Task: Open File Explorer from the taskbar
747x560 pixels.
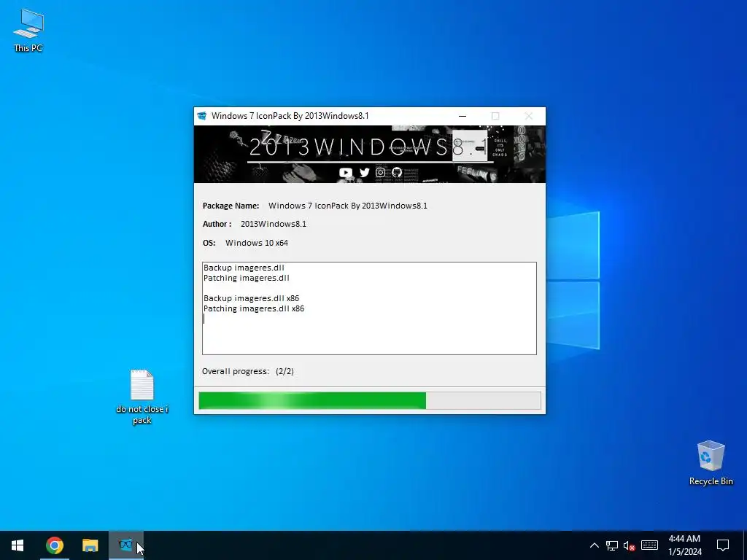Action: 90,545
